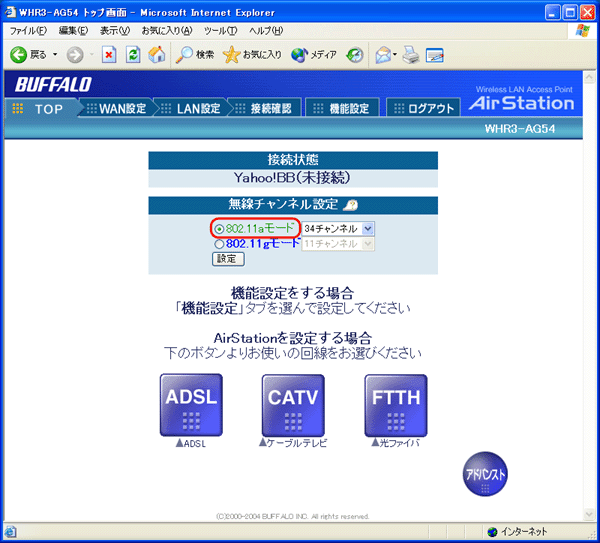
Task: Open browsing history clock icon
Action: [355, 55]
